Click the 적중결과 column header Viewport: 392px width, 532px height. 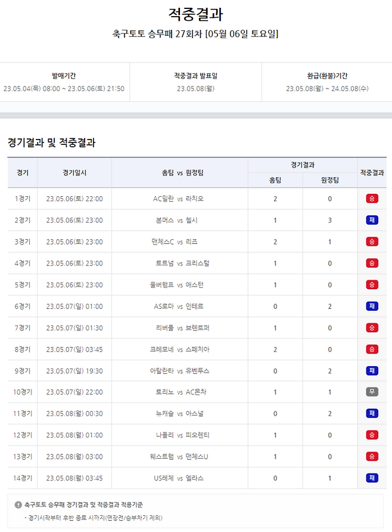[372, 173]
